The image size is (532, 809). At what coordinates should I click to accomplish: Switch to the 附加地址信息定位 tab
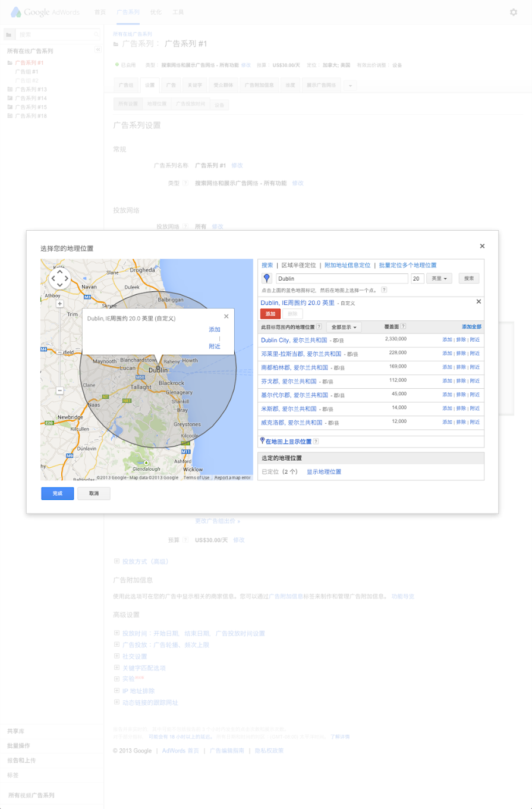347,265
